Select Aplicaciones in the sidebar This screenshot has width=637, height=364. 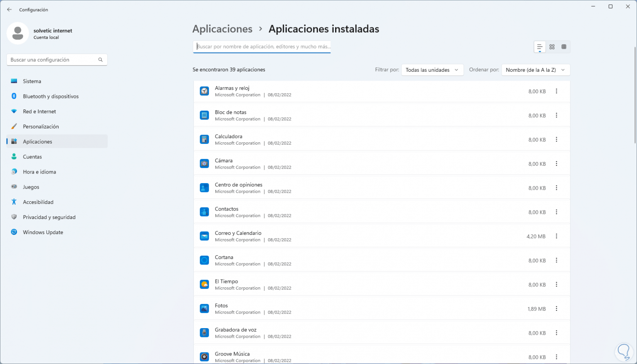click(x=57, y=142)
